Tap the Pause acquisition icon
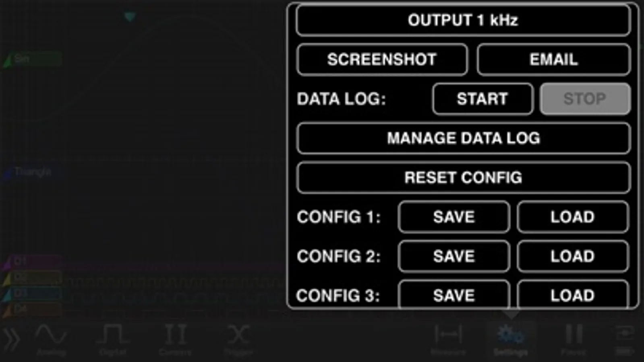The width and height of the screenshot is (644, 362). (x=574, y=339)
